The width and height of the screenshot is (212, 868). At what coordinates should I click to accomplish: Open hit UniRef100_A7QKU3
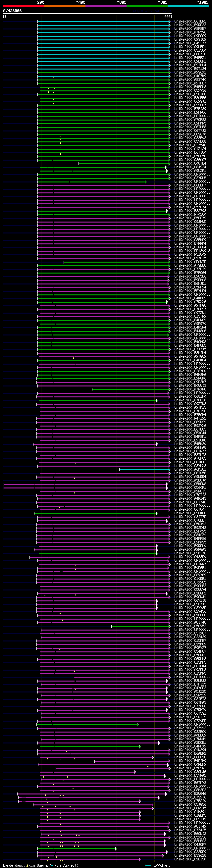click(x=190, y=459)
